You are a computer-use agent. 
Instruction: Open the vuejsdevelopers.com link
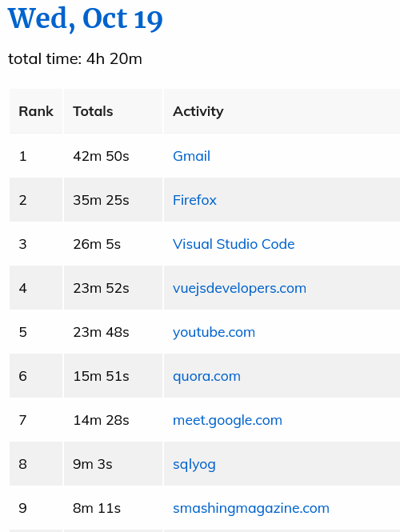pos(239,288)
